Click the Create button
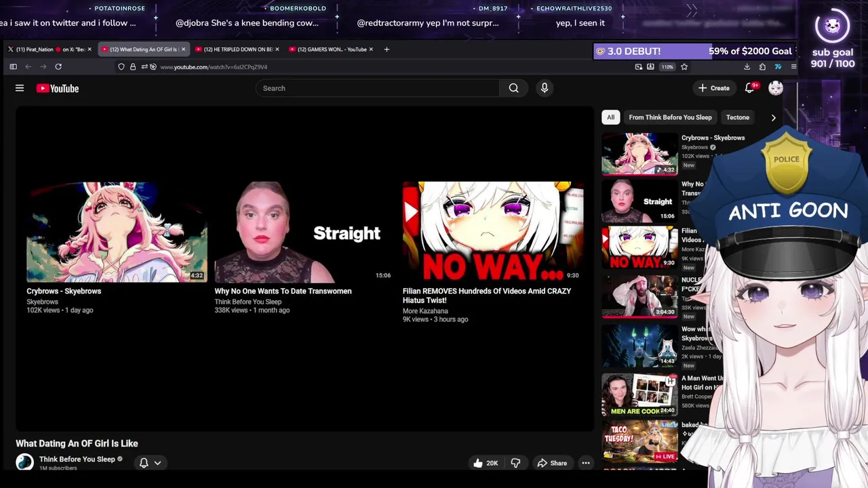 pos(714,88)
